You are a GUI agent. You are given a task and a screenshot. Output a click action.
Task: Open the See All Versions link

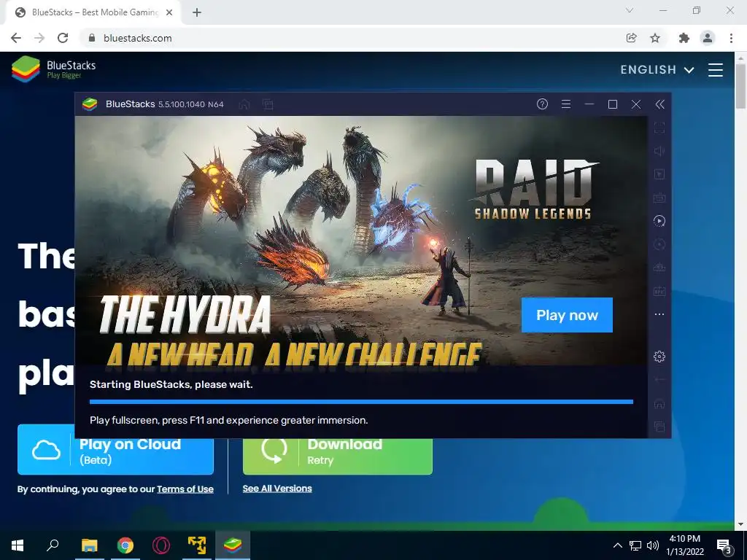coord(277,489)
